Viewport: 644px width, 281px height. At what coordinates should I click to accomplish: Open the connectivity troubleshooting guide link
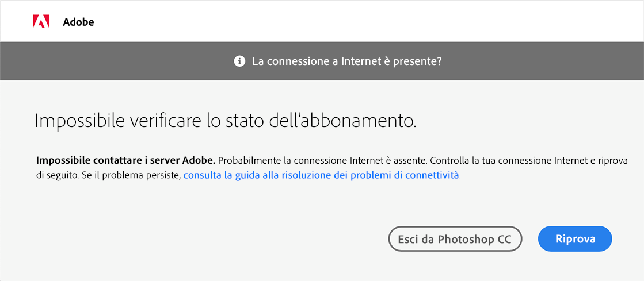point(321,175)
